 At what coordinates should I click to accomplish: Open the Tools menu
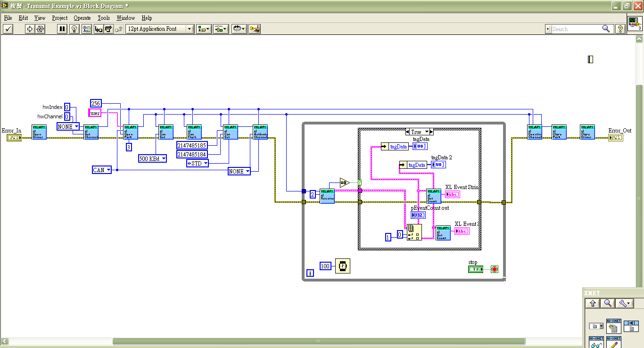pos(104,18)
